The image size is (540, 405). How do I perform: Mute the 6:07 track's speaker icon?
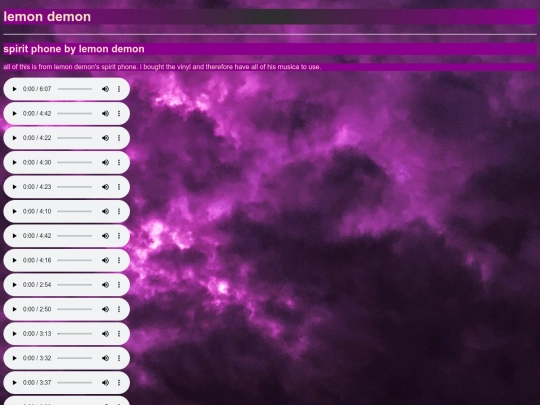click(105, 89)
